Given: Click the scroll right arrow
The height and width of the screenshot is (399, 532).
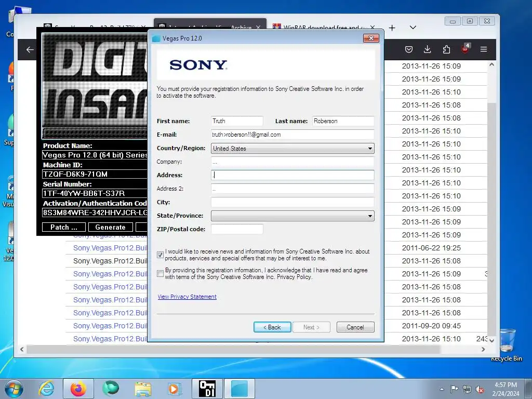Looking at the screenshot, I should tap(483, 349).
